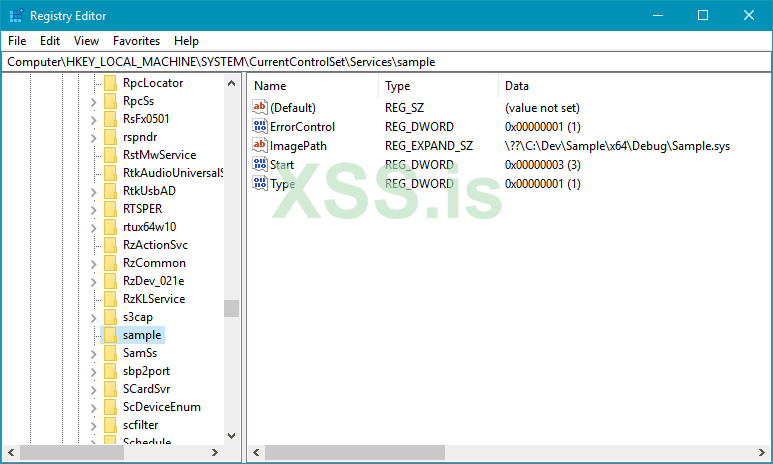This screenshot has height=464, width=773.
Task: Expand the s3cap key
Action: (x=94, y=318)
